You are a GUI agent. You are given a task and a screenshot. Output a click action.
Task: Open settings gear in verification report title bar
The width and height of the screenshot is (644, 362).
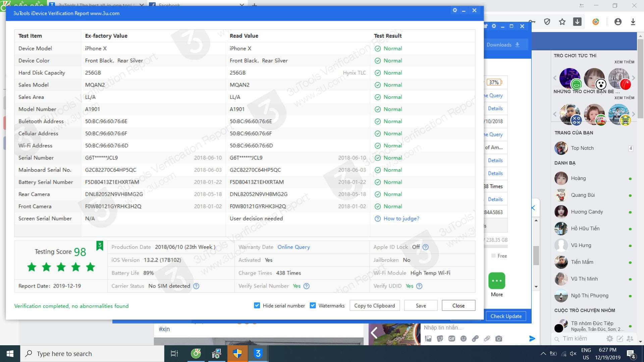tap(454, 10)
